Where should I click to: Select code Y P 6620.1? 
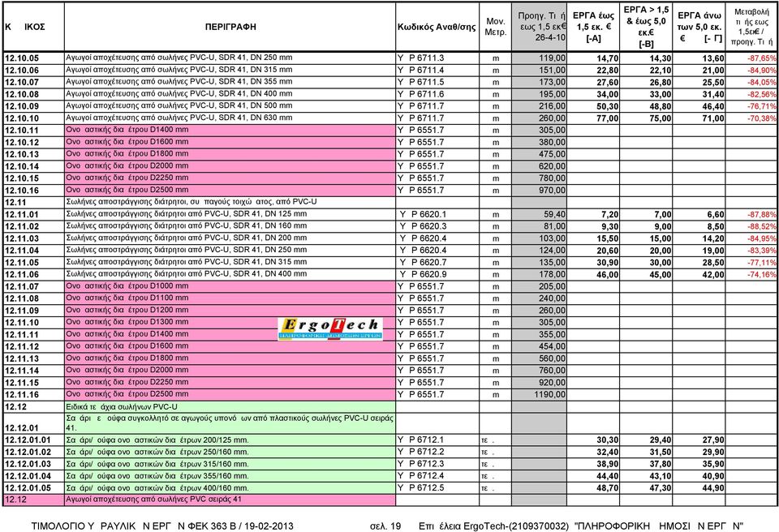pos(424,214)
